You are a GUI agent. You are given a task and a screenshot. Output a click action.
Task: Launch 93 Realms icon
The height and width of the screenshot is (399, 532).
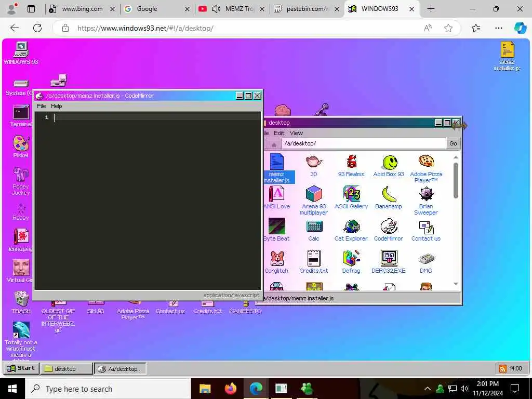coord(351,166)
